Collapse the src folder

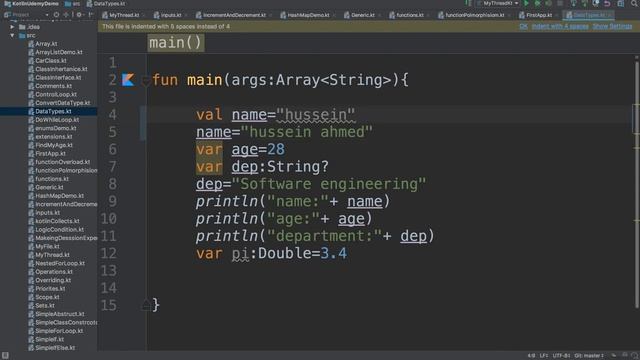click(12, 36)
